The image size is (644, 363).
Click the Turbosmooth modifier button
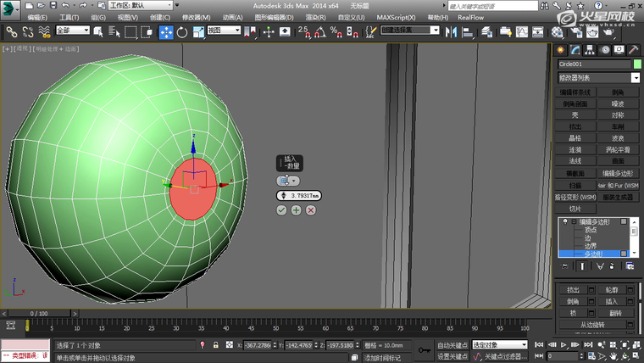click(x=618, y=148)
